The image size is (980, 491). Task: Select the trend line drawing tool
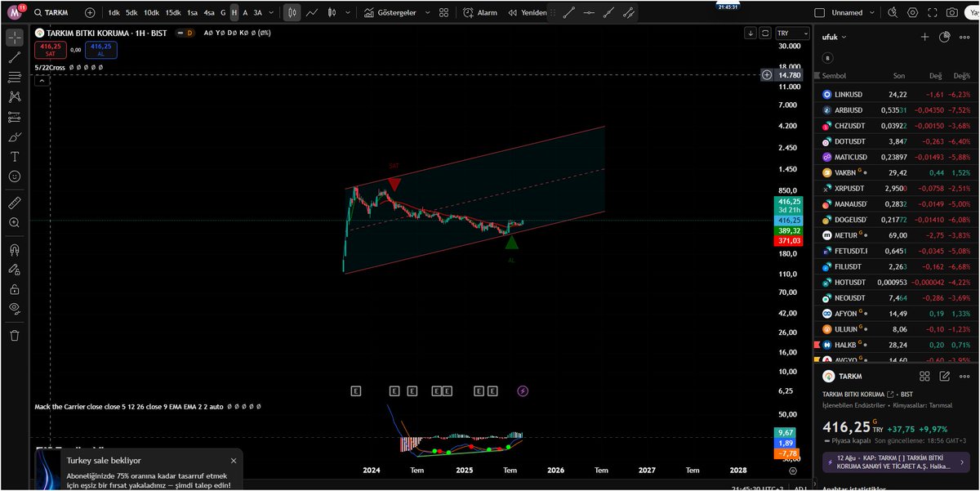click(15, 57)
